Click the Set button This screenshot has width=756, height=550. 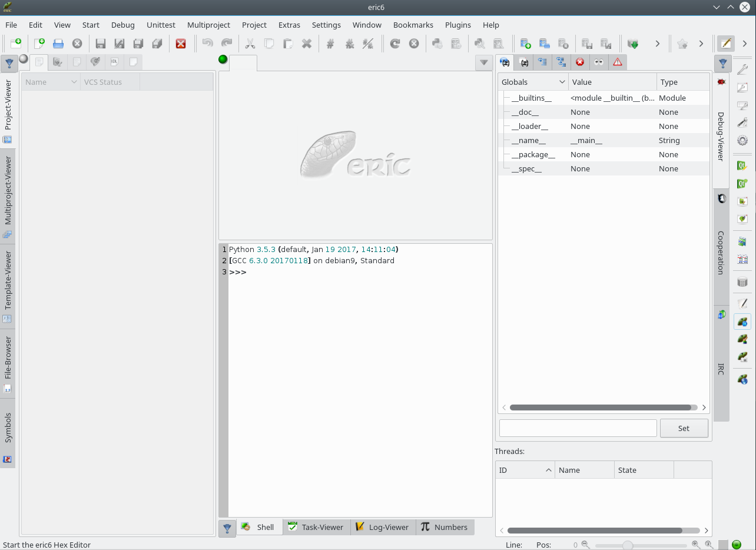coord(684,428)
